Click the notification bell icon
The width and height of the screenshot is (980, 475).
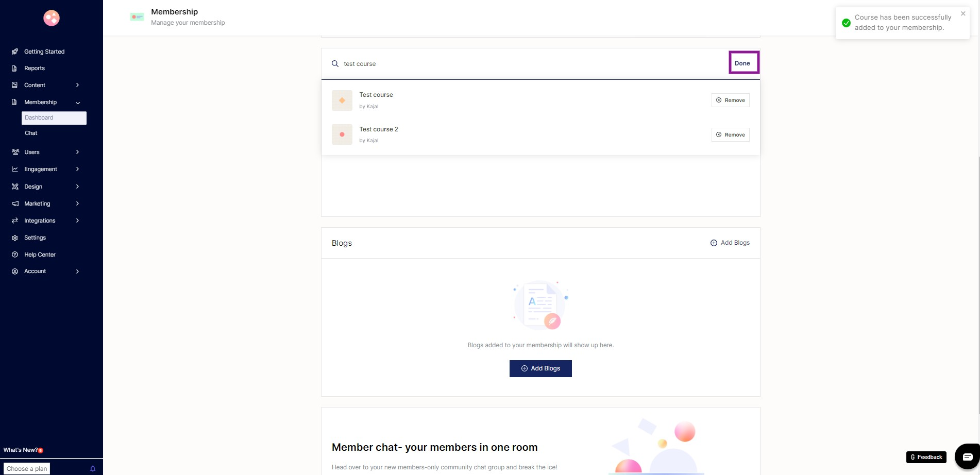click(x=93, y=468)
